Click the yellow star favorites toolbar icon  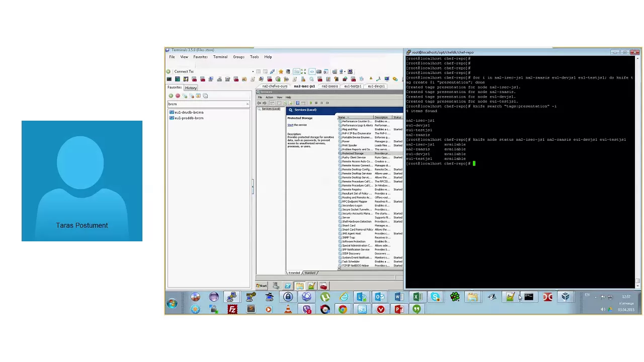coord(281,71)
